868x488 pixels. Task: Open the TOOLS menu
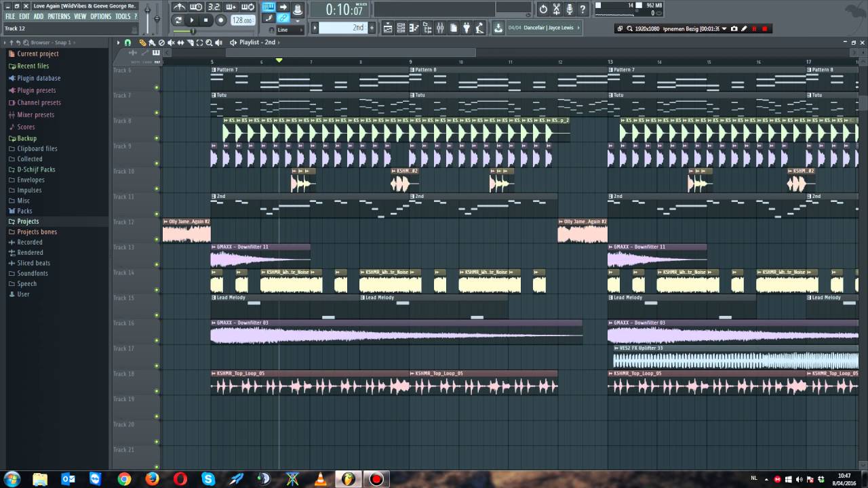click(123, 16)
